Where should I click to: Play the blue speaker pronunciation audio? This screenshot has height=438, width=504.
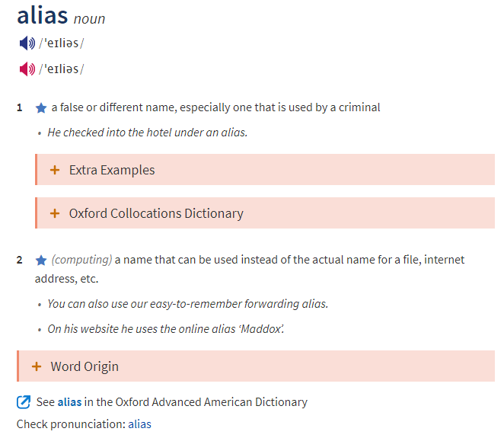(27, 43)
